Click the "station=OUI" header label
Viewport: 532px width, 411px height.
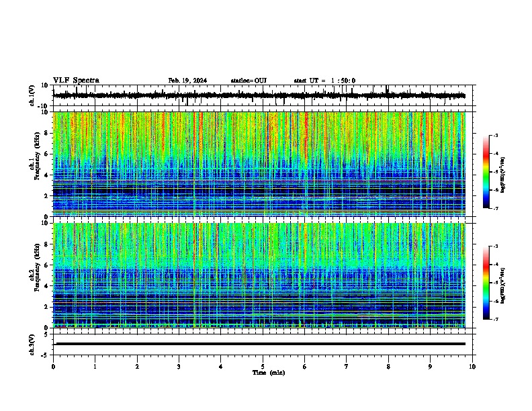click(249, 81)
